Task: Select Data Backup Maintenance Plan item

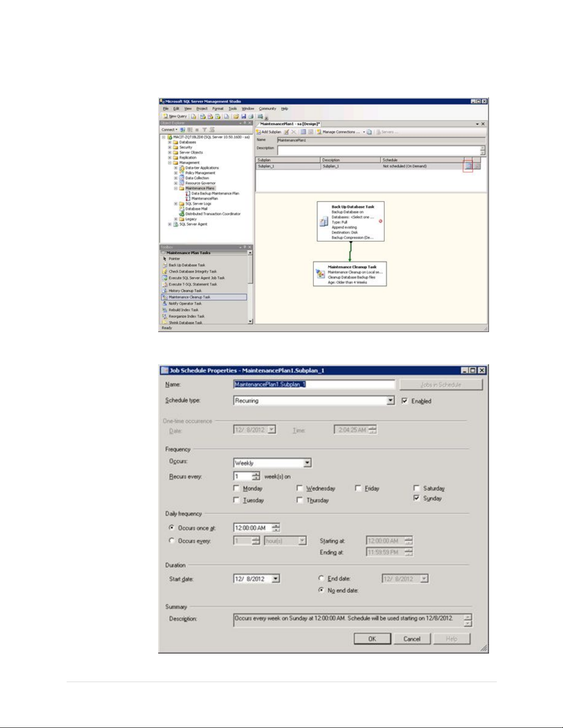Action: [212, 193]
